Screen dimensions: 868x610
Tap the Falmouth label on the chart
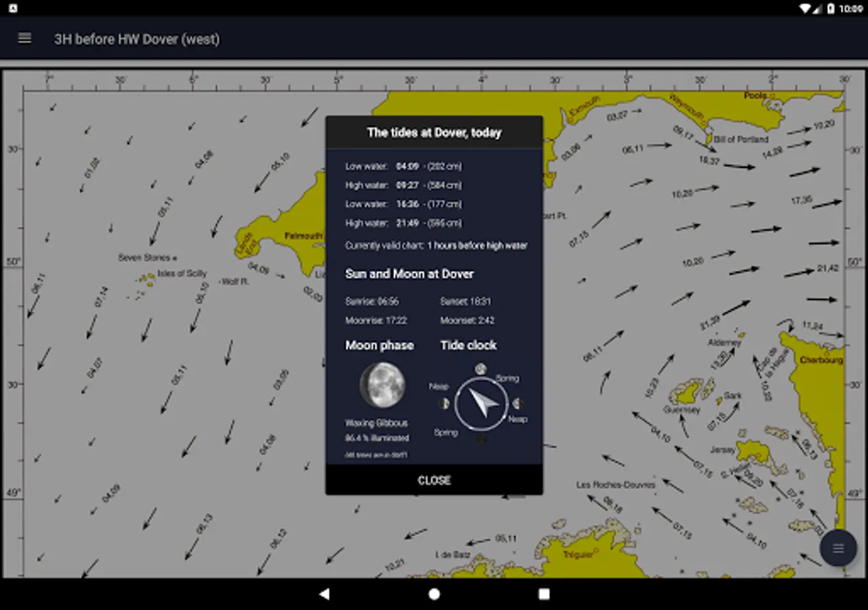[x=303, y=236]
